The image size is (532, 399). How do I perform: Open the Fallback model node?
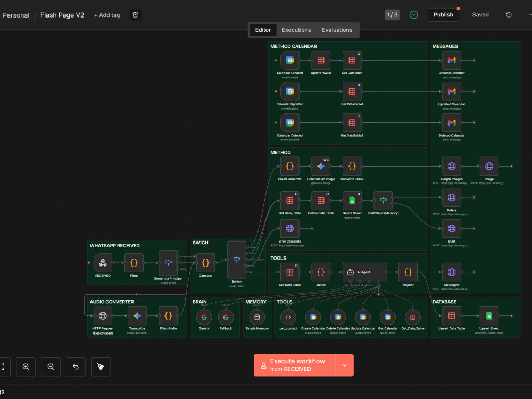[x=226, y=318]
